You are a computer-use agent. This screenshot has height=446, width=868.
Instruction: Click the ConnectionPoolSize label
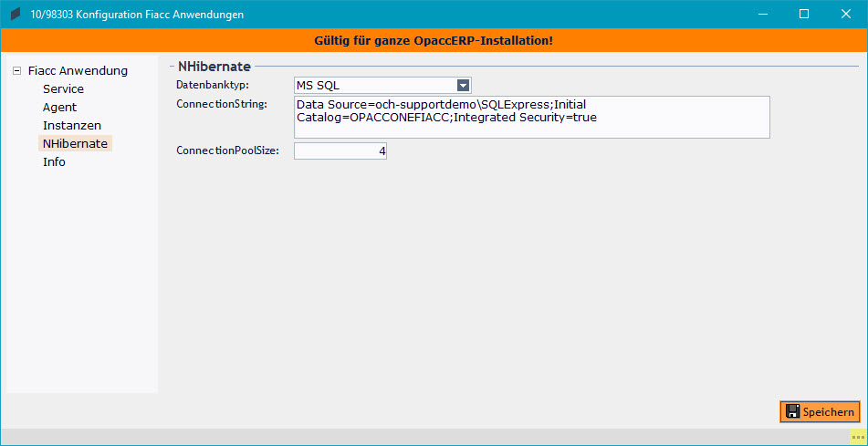click(x=227, y=150)
